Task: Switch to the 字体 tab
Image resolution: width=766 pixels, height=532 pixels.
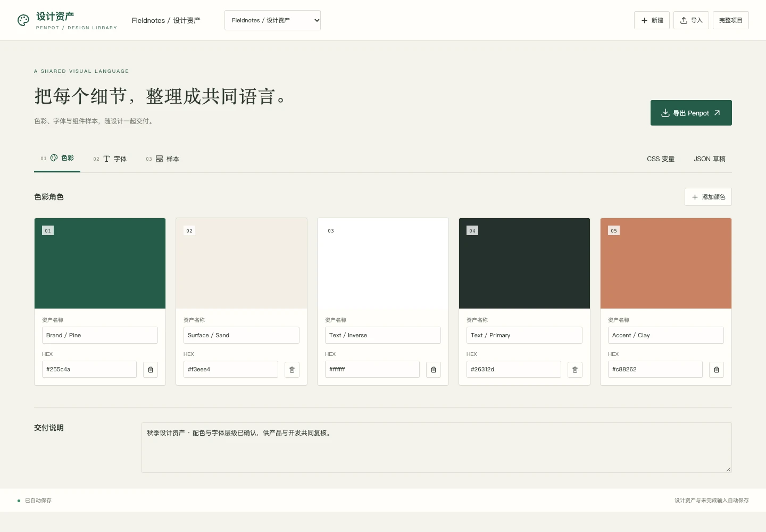Action: pyautogui.click(x=110, y=159)
